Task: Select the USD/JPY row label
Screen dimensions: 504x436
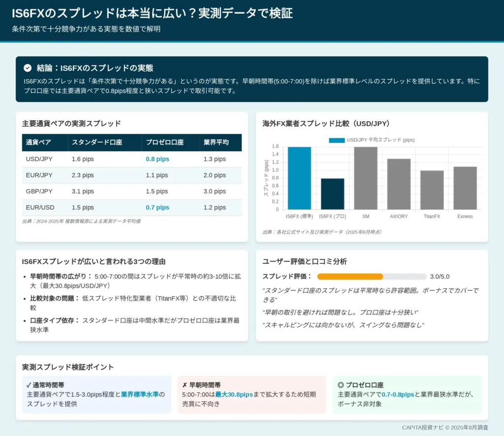Action: tap(39, 159)
